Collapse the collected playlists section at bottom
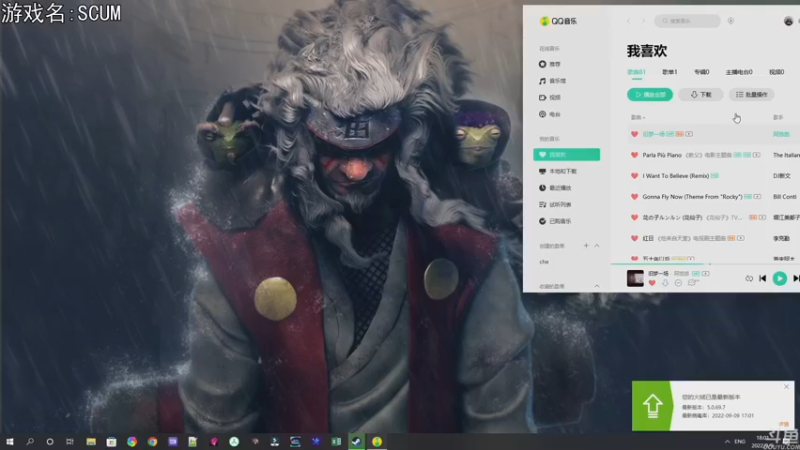 click(x=597, y=286)
